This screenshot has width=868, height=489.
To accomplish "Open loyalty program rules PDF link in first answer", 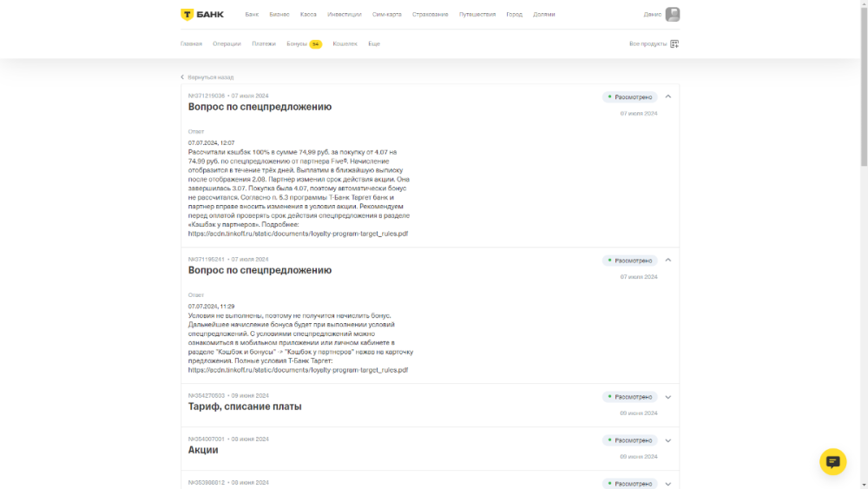I will tap(298, 234).
